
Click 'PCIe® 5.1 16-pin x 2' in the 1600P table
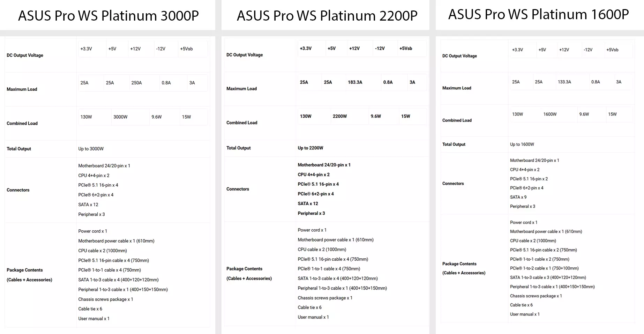pyautogui.click(x=529, y=179)
